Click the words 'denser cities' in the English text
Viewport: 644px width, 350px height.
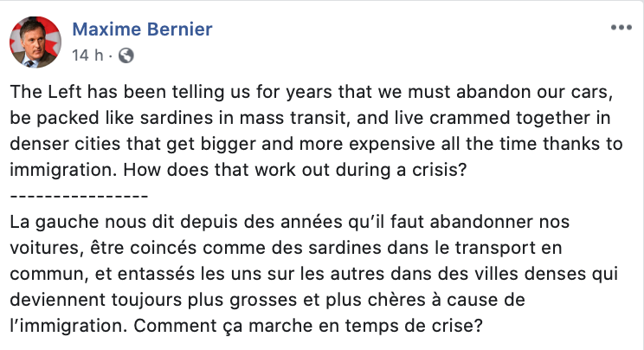pyautogui.click(x=65, y=144)
